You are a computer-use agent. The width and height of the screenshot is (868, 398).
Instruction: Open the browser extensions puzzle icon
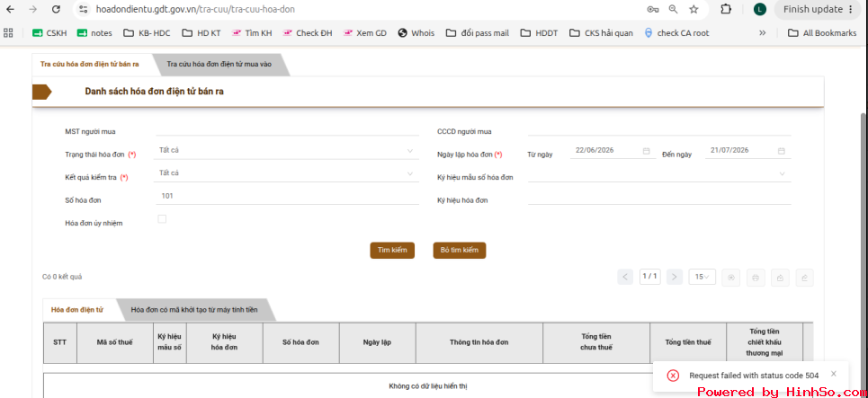pyautogui.click(x=726, y=9)
